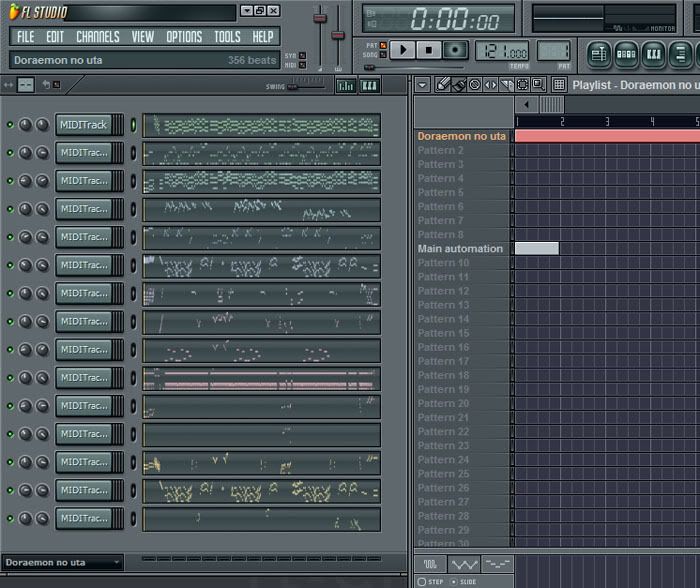Viewport: 700px width, 588px height.
Task: Click the PAT pattern number display
Action: pos(553,51)
